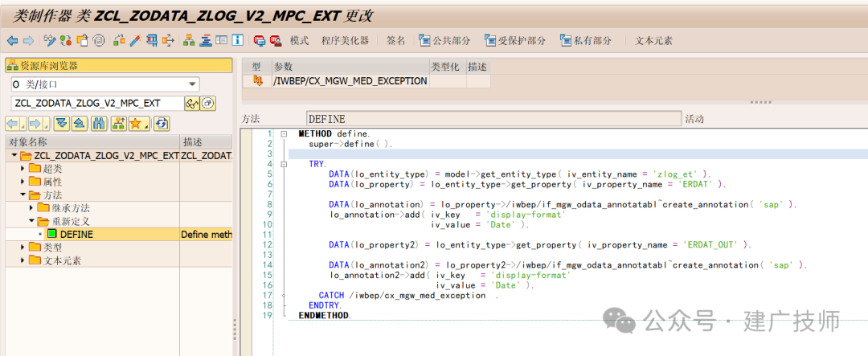Click the Where-Used List icon
The width and height of the screenshot is (868, 356).
(x=167, y=40)
